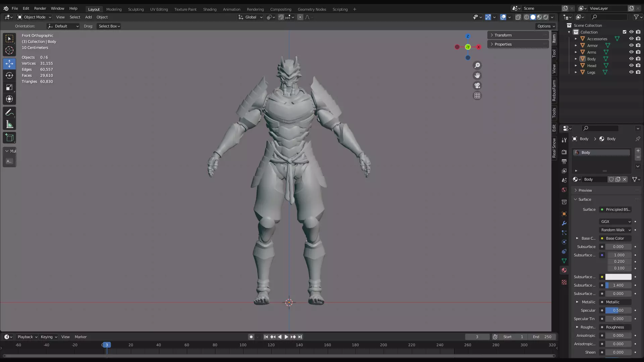The width and height of the screenshot is (644, 362).
Task: Select the Move tool
Action: click(9, 63)
